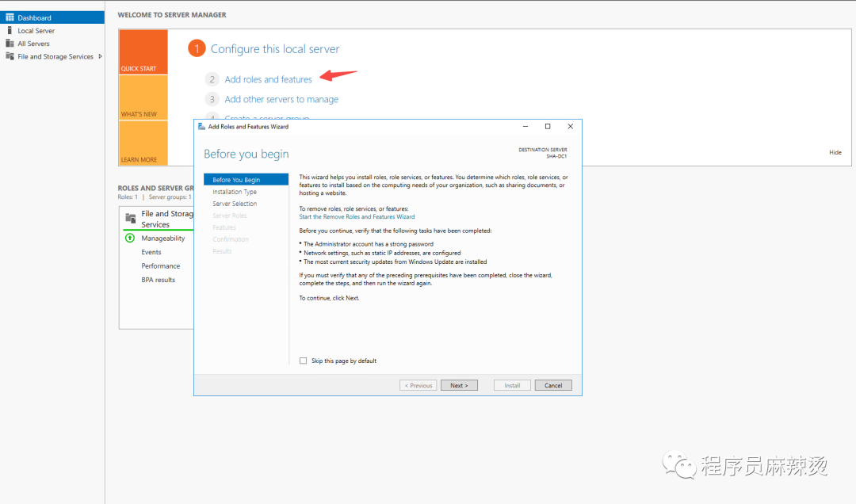Screen dimensions: 856x504
Task: Click the Install button in wizard
Action: (x=512, y=385)
